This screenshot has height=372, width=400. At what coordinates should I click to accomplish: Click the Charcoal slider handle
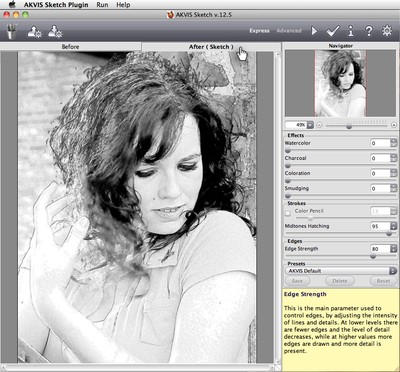[x=288, y=166]
